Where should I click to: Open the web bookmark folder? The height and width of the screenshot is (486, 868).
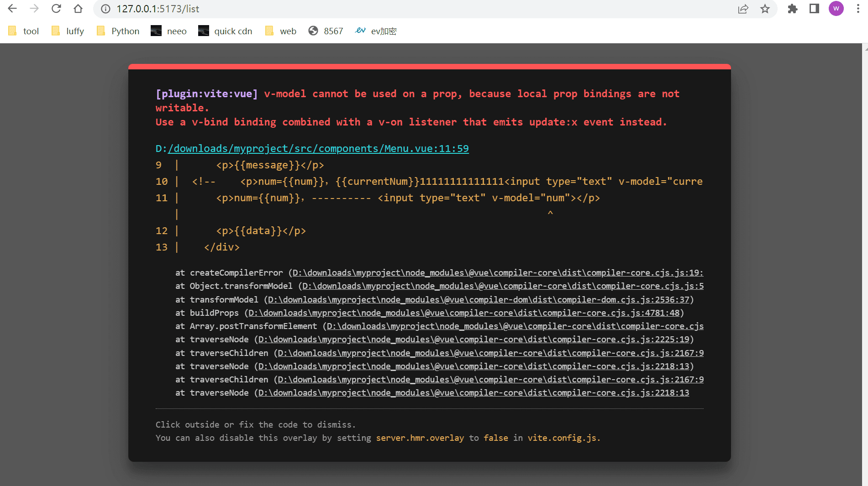281,31
